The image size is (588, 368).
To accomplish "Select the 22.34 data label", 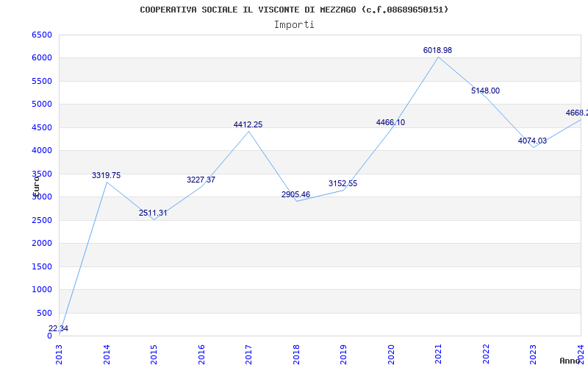I will [58, 328].
